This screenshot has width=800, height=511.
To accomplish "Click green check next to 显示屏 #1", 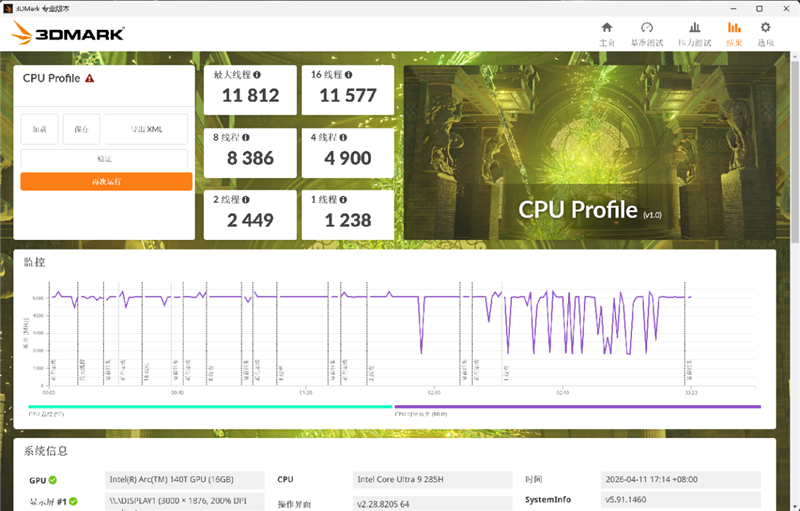I will coord(73,501).
